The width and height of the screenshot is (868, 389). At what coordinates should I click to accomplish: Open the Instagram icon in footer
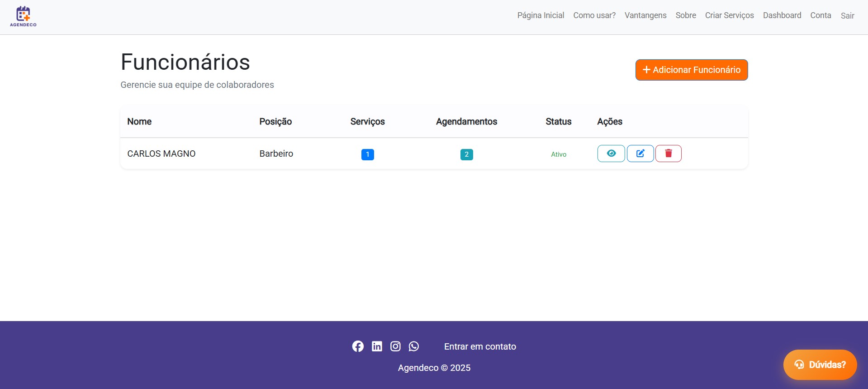[395, 346]
